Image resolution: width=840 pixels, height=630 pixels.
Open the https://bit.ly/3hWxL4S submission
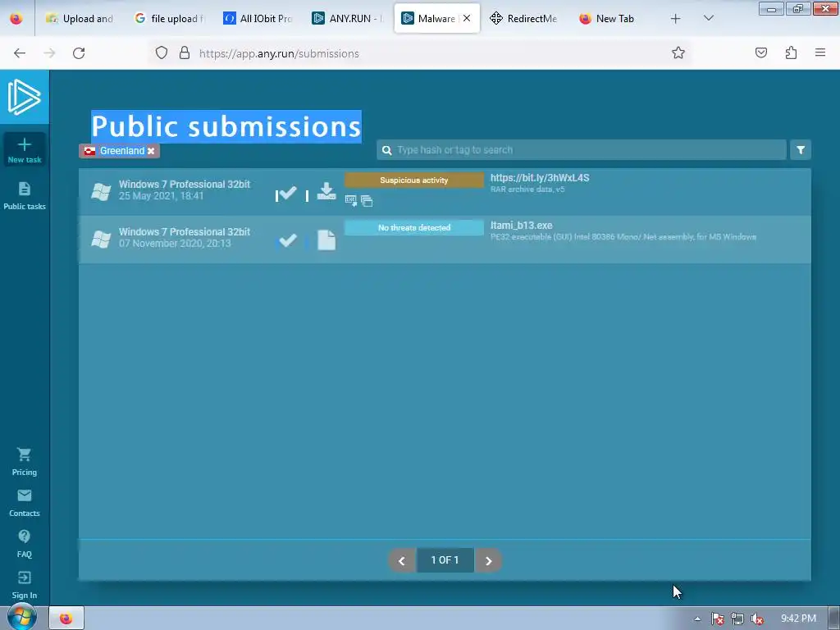540,178
